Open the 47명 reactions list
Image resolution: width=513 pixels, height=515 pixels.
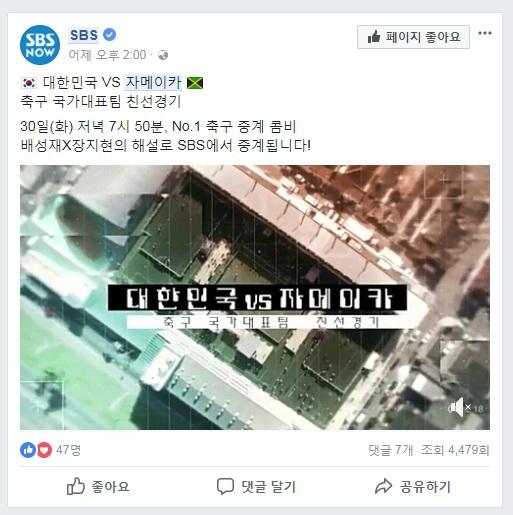point(68,450)
